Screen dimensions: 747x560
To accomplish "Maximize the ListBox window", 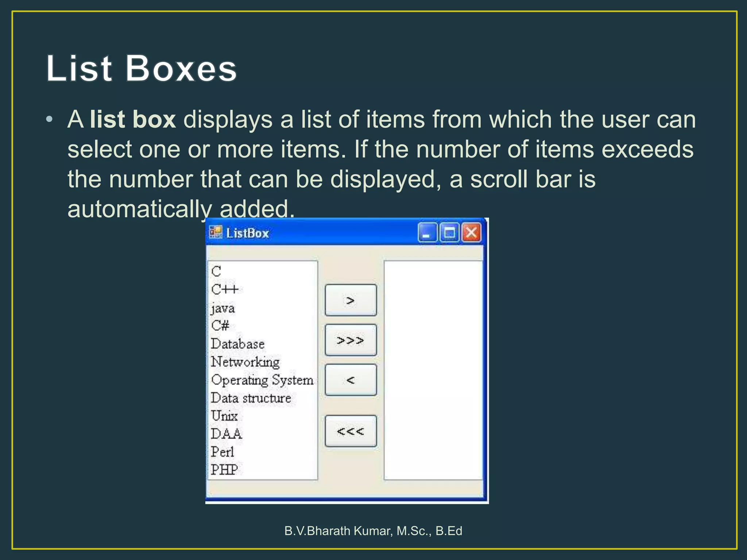I will point(449,233).
